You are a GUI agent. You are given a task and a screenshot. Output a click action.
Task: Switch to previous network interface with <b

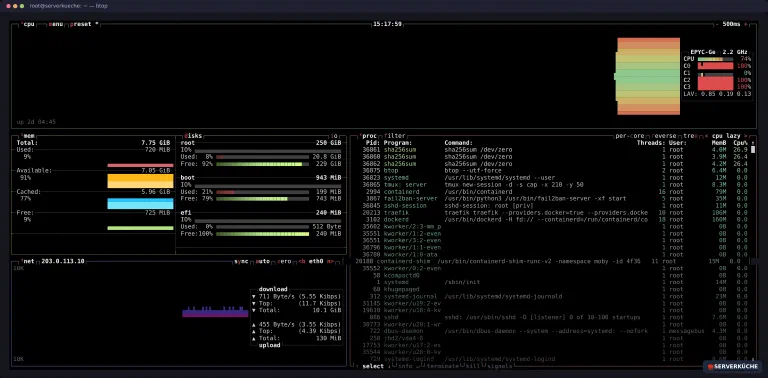point(302,261)
